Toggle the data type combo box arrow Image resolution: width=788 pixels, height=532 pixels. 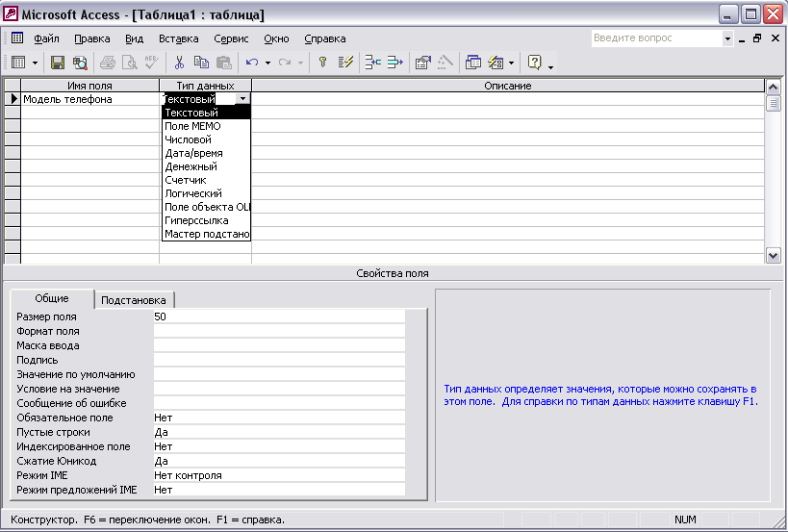point(242,99)
